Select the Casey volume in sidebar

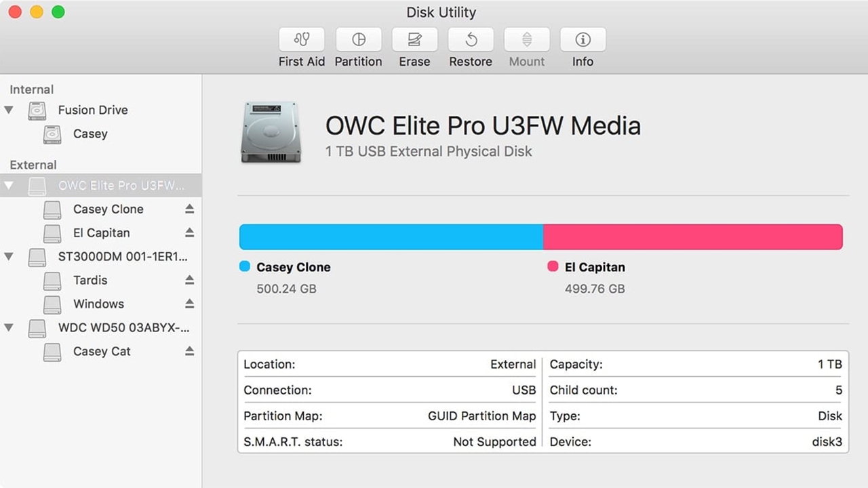click(x=90, y=134)
